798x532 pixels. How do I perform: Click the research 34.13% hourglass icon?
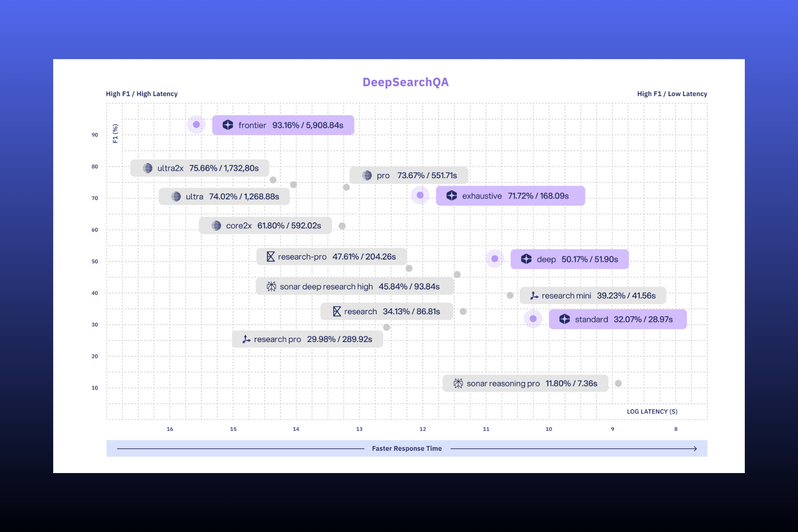tap(337, 311)
